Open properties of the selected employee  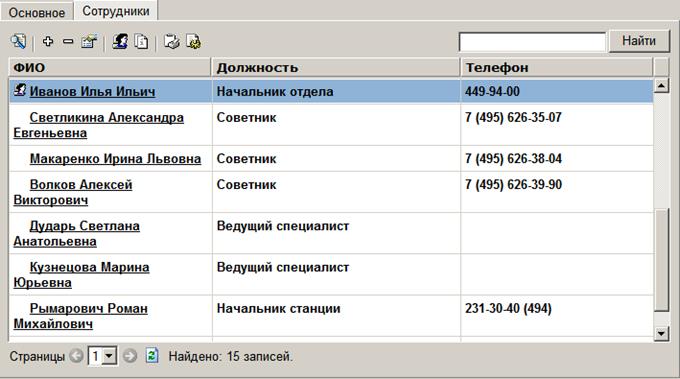[89, 42]
